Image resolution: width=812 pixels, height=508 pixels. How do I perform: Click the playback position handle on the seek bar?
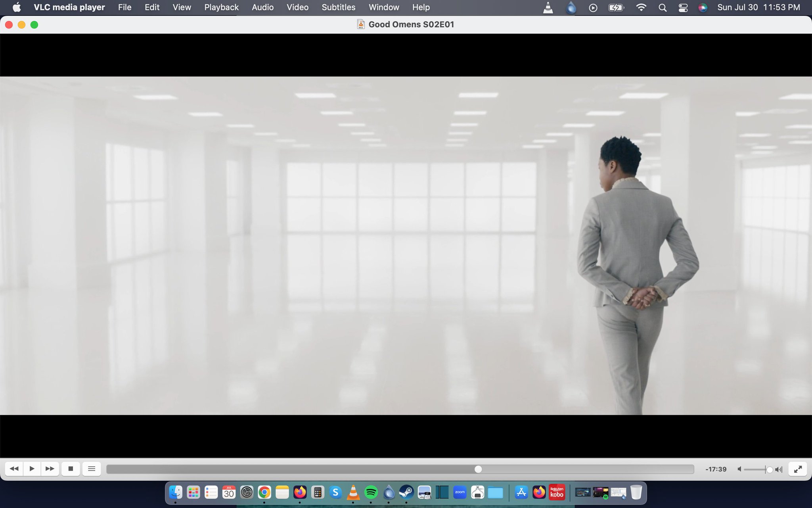(x=478, y=469)
